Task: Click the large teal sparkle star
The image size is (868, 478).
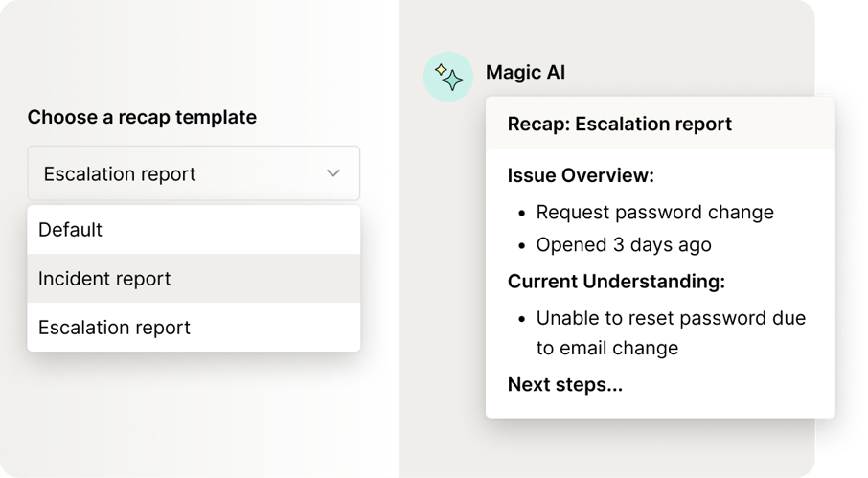Action: pos(453,80)
